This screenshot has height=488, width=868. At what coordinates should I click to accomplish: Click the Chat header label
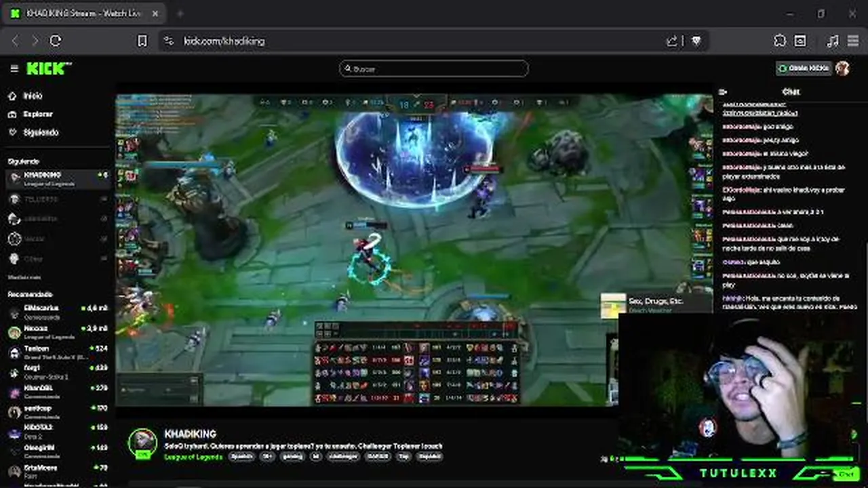(791, 91)
